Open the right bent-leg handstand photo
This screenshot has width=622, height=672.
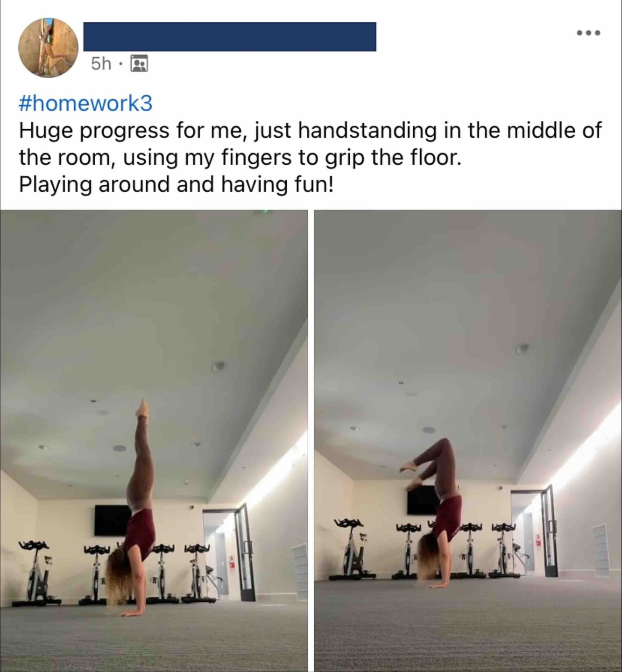[x=468, y=441]
